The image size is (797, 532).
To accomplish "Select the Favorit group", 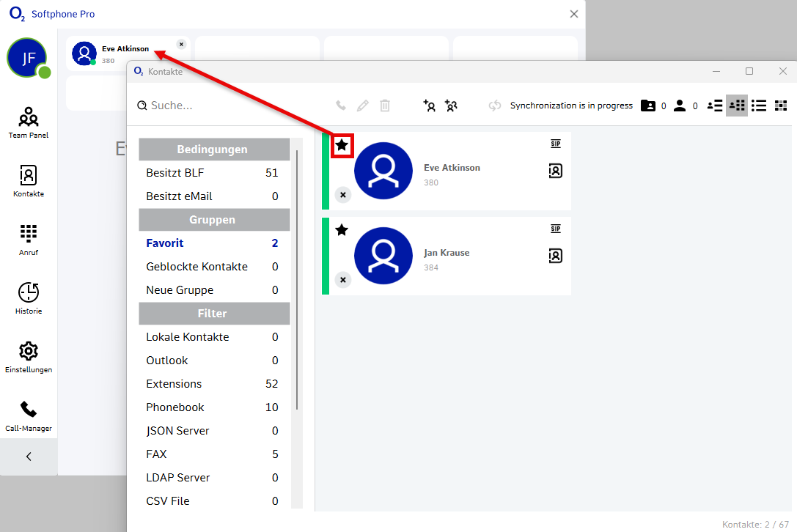I will 165,243.
